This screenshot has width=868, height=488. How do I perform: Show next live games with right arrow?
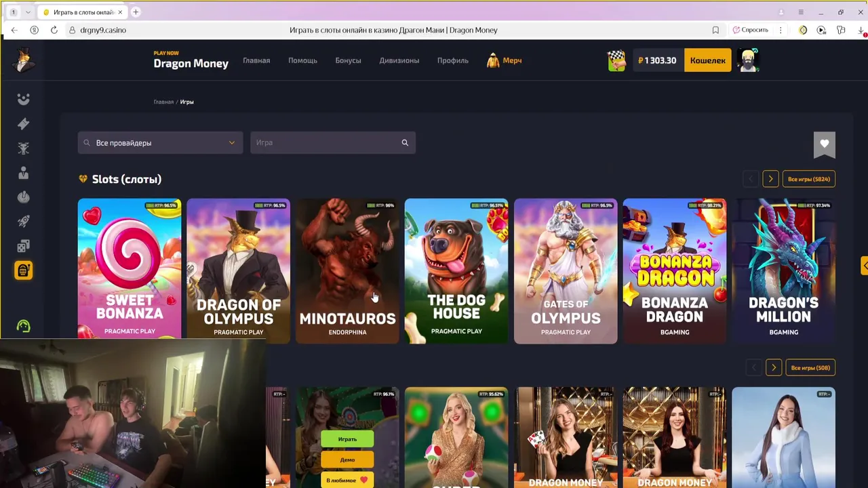point(774,367)
